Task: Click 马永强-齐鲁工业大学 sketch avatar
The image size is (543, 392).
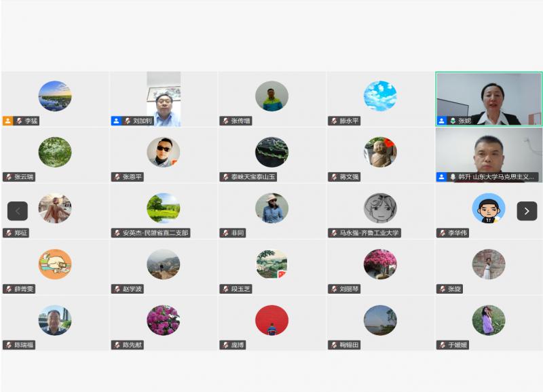Action: pyautogui.click(x=380, y=208)
